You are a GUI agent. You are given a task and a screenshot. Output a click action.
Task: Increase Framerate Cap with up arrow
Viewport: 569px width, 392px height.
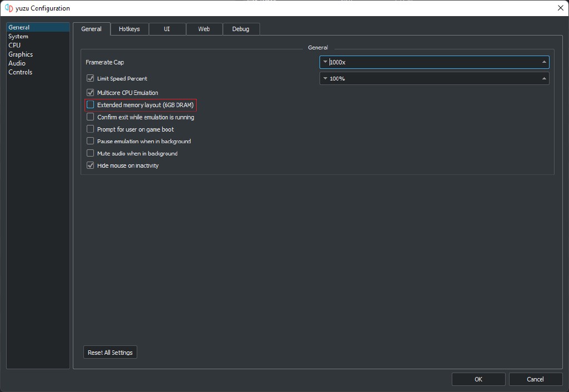tap(544, 62)
